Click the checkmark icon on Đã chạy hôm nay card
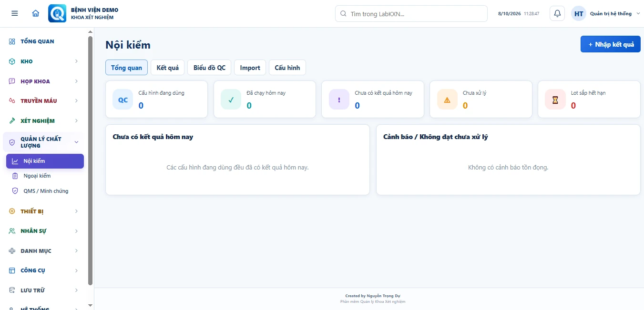 (231, 100)
